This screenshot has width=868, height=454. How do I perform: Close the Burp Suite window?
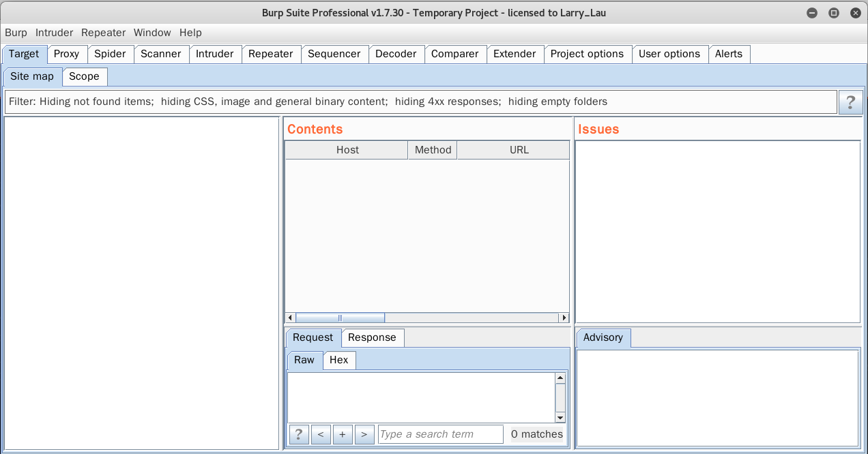[x=855, y=13]
